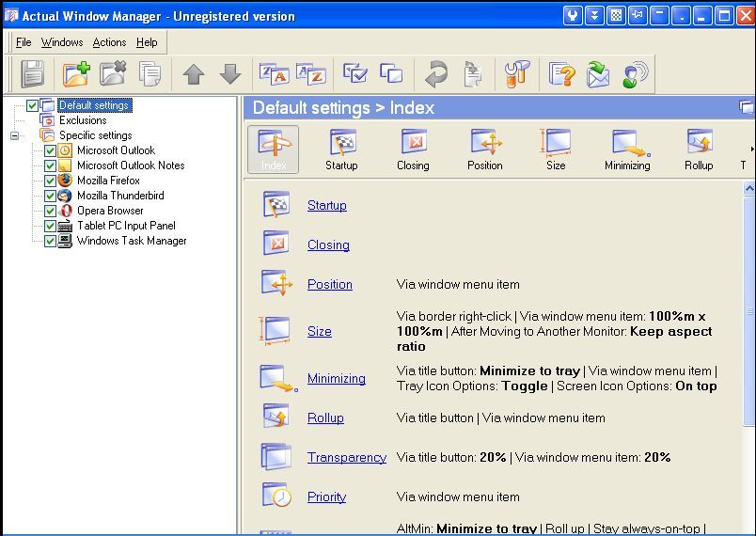Screen dimensions: 756x536
Task: Uncheck the Opera Browser checkbox
Action: [50, 211]
